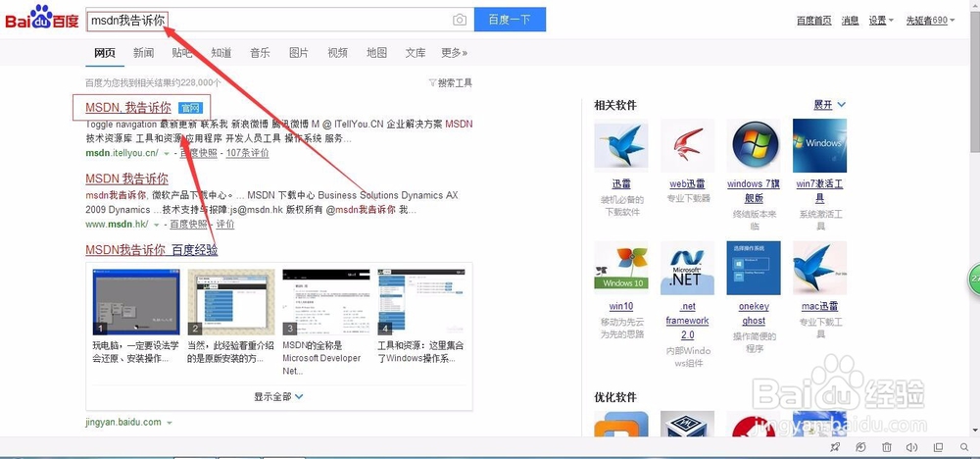Click the 官网 badge next to MSDN result
The width and height of the screenshot is (980, 459).
coord(191,108)
